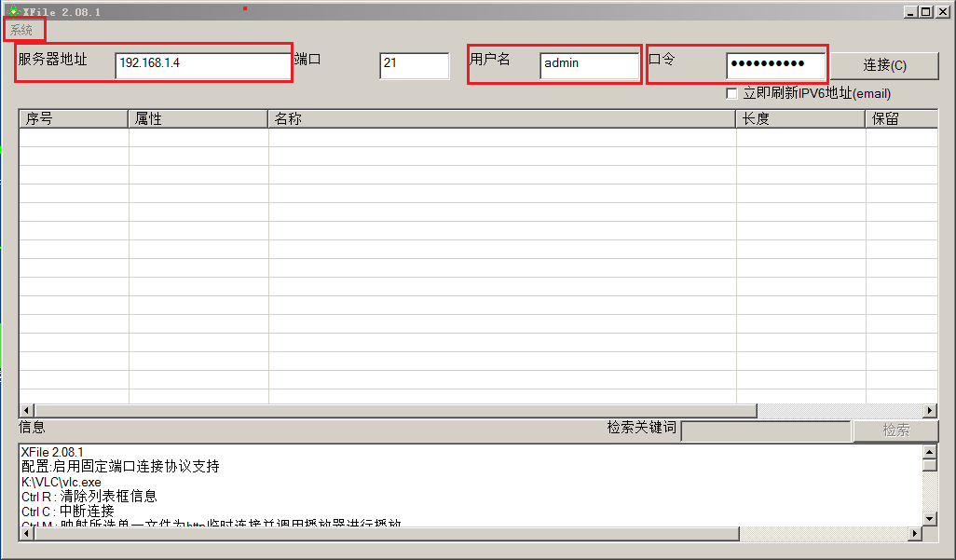Click file list scroll left arrow
The width and height of the screenshot is (956, 560).
point(26,411)
